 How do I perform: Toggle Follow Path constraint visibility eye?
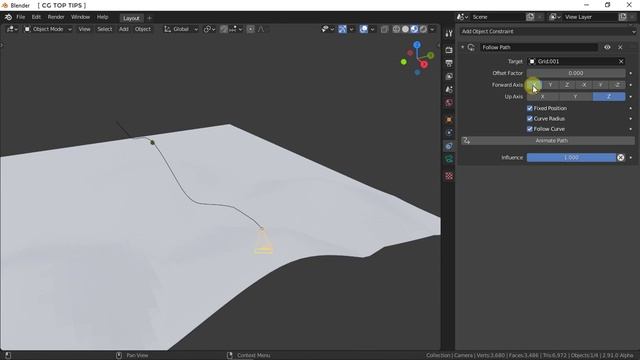(607, 47)
